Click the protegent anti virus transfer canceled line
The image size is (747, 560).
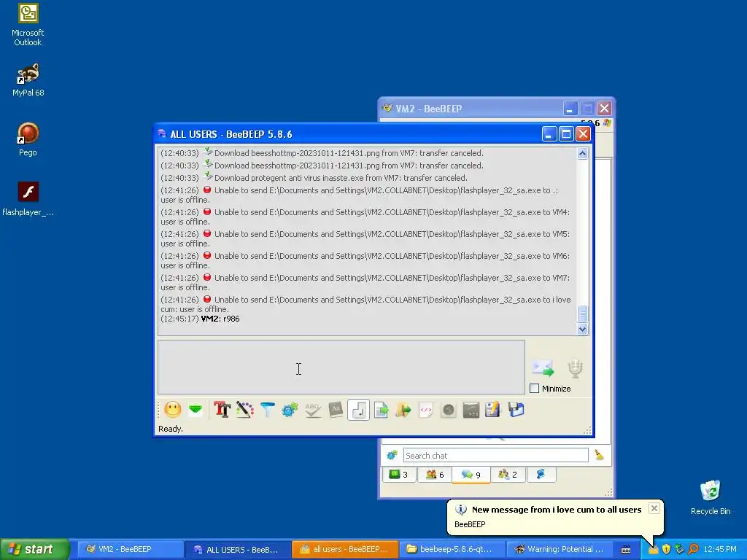(x=314, y=178)
